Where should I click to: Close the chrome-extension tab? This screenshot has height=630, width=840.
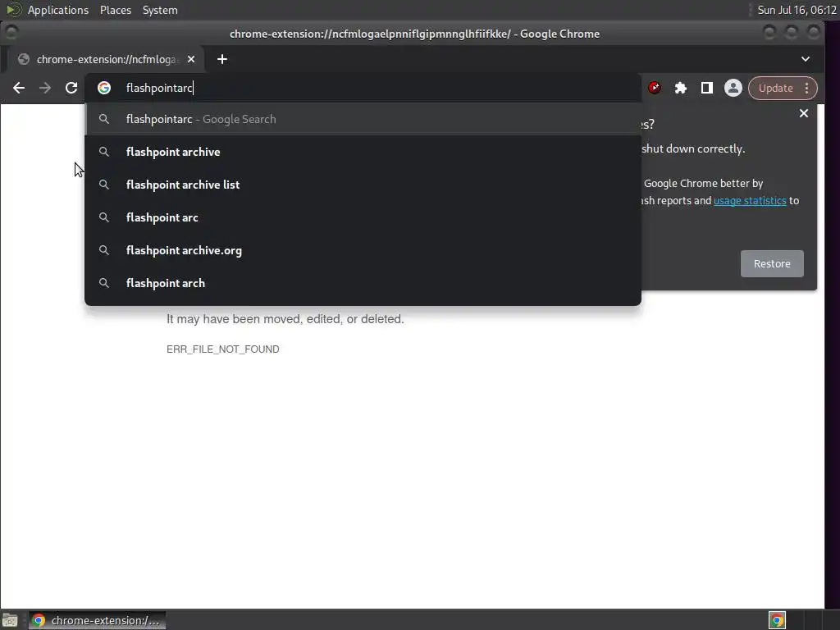[191, 59]
